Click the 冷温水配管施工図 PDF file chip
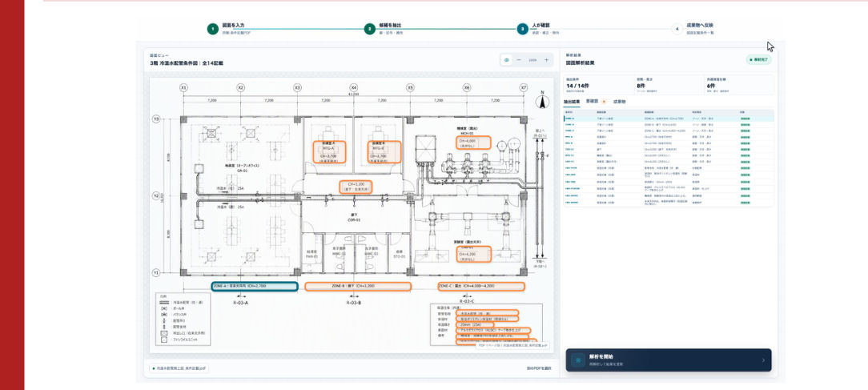 pyautogui.click(x=179, y=368)
